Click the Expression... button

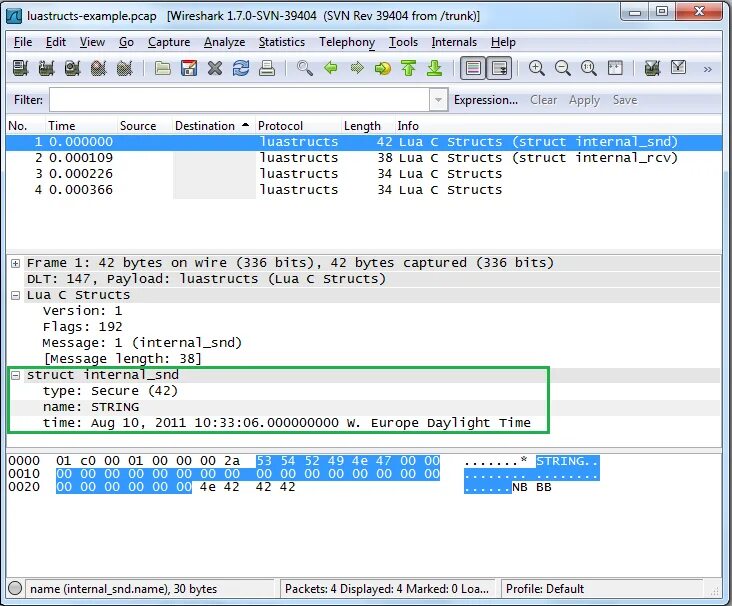(486, 100)
